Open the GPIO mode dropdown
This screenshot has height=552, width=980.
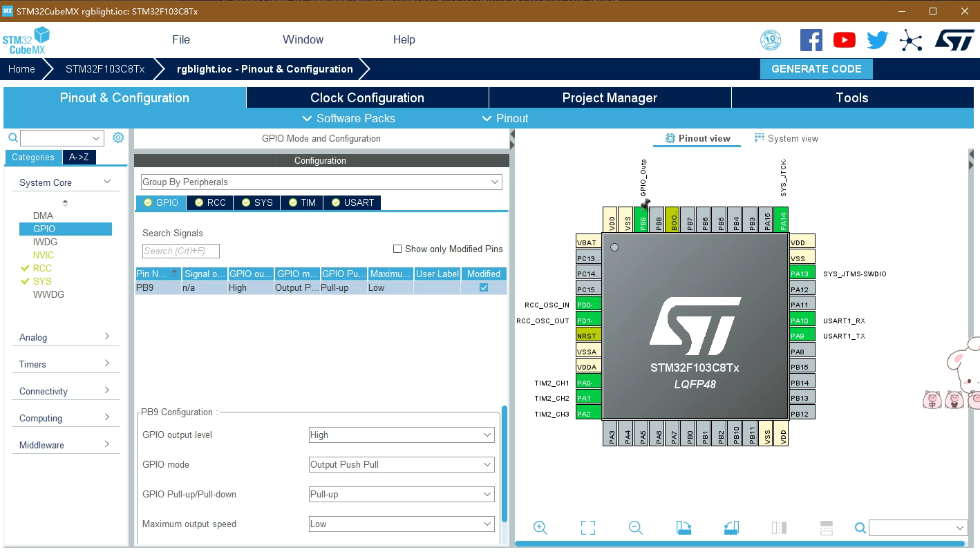click(x=402, y=464)
